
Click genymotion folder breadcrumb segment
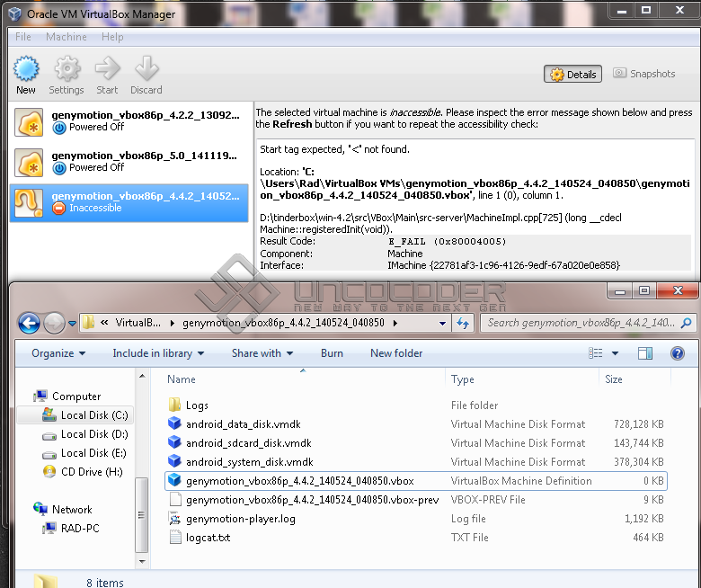283,323
